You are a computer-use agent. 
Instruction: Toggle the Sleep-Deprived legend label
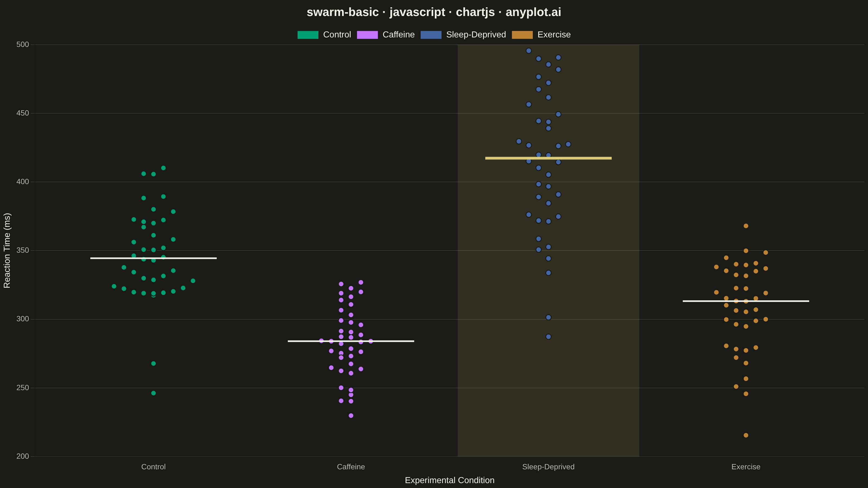(x=476, y=35)
